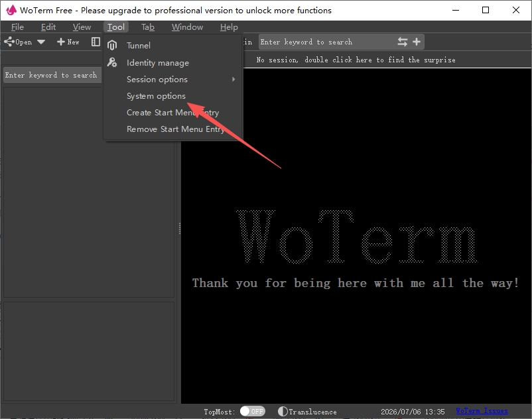Minimize the WoTerm window
The width and height of the screenshot is (532, 419).
coord(456,10)
